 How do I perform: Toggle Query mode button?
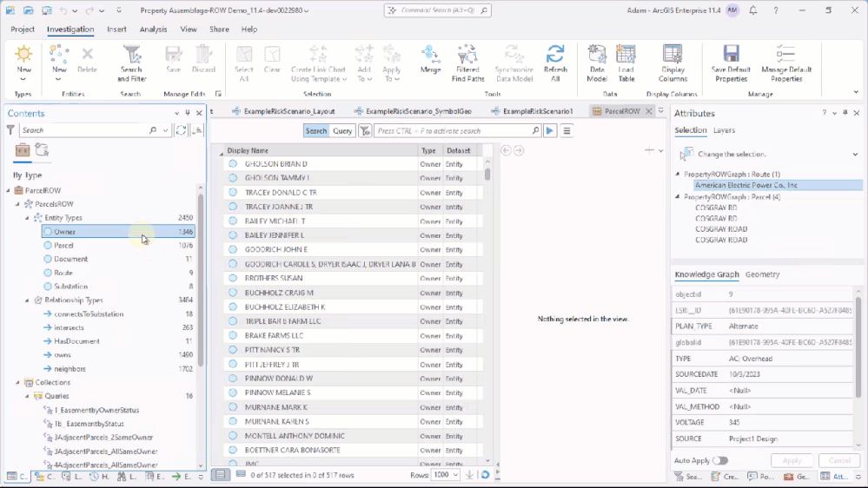click(342, 131)
